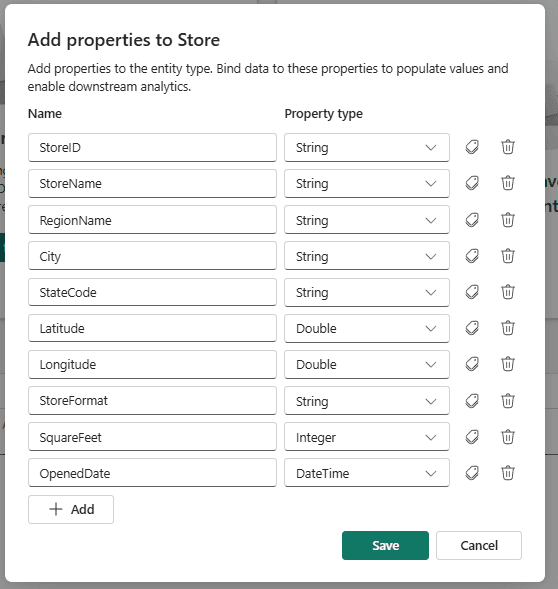Delete the RegionName property
Screen dimensions: 558x589
[508, 219]
